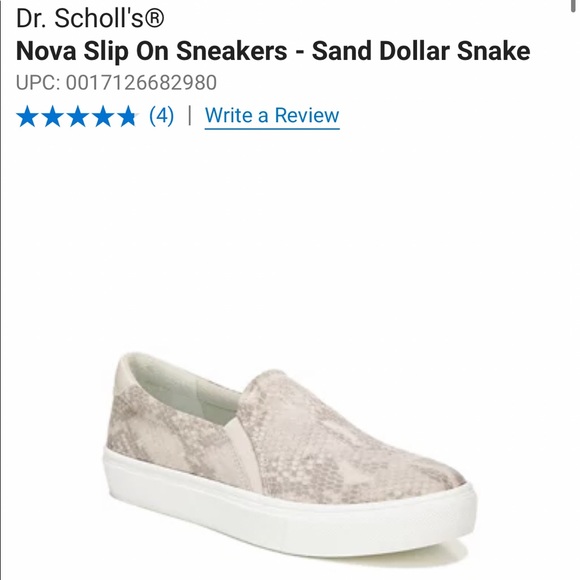Image resolution: width=580 pixels, height=580 pixels.
Task: Click the "Sand Dollar Snake" color name
Action: click(x=421, y=51)
